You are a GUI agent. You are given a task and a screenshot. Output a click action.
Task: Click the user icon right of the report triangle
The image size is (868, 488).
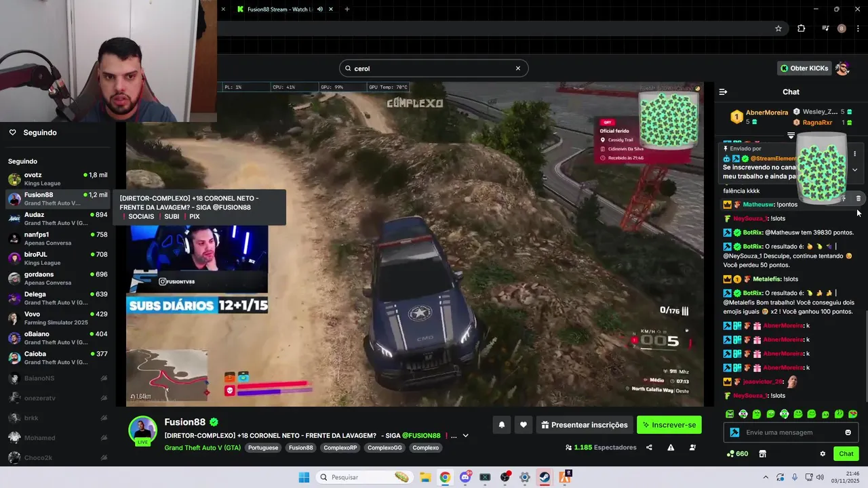pyautogui.click(x=692, y=447)
